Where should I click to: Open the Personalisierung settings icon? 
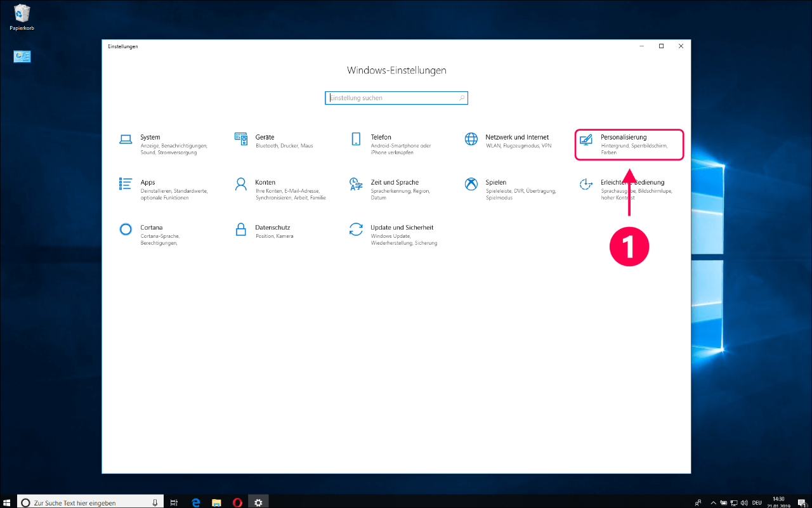tap(586, 139)
